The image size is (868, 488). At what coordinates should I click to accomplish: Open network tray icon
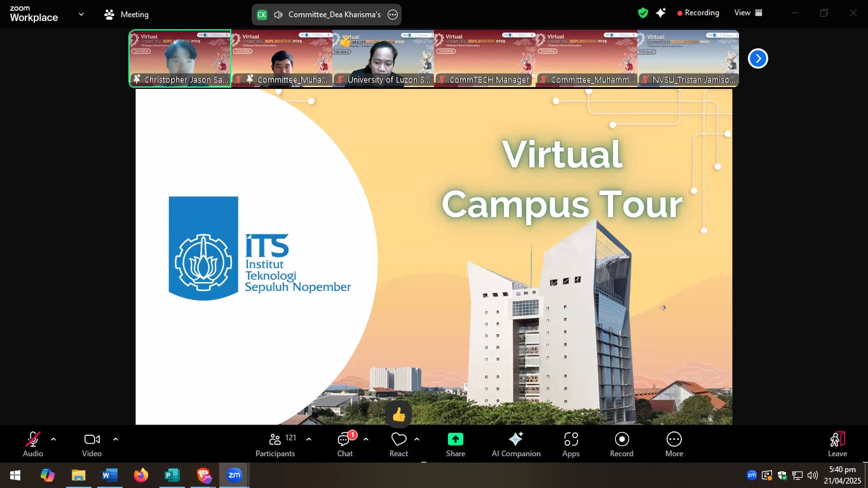797,475
